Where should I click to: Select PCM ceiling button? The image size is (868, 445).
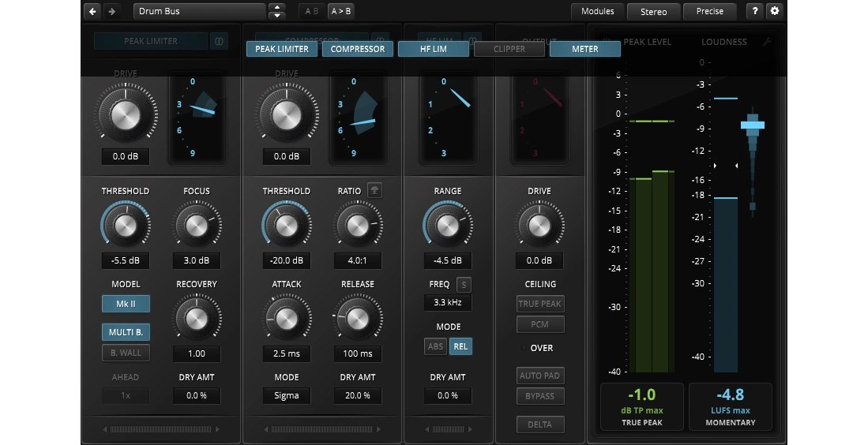click(539, 324)
